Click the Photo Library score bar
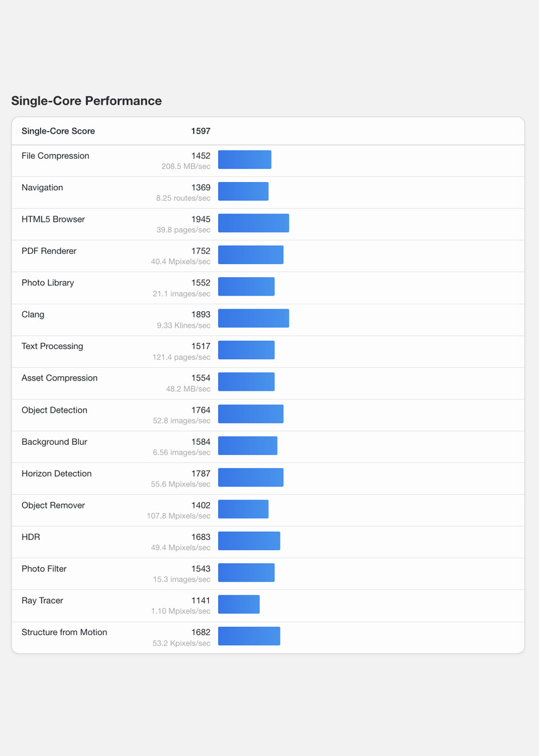The image size is (539, 756). [x=246, y=287]
